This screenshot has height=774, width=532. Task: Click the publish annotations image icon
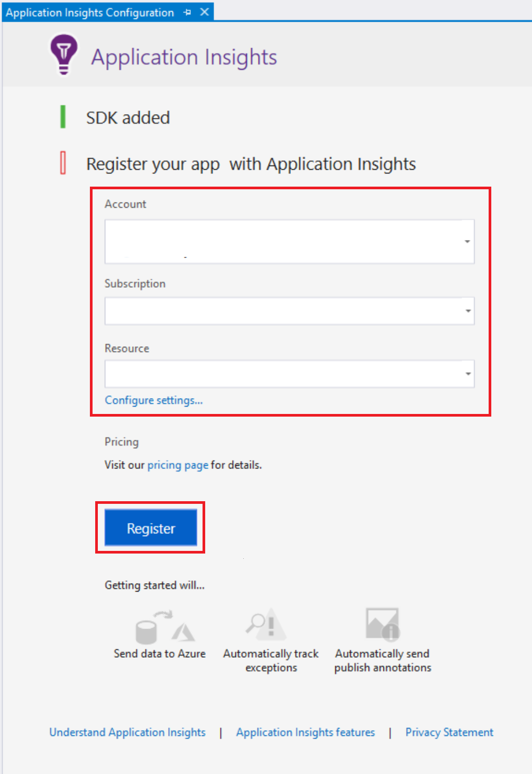tap(382, 624)
